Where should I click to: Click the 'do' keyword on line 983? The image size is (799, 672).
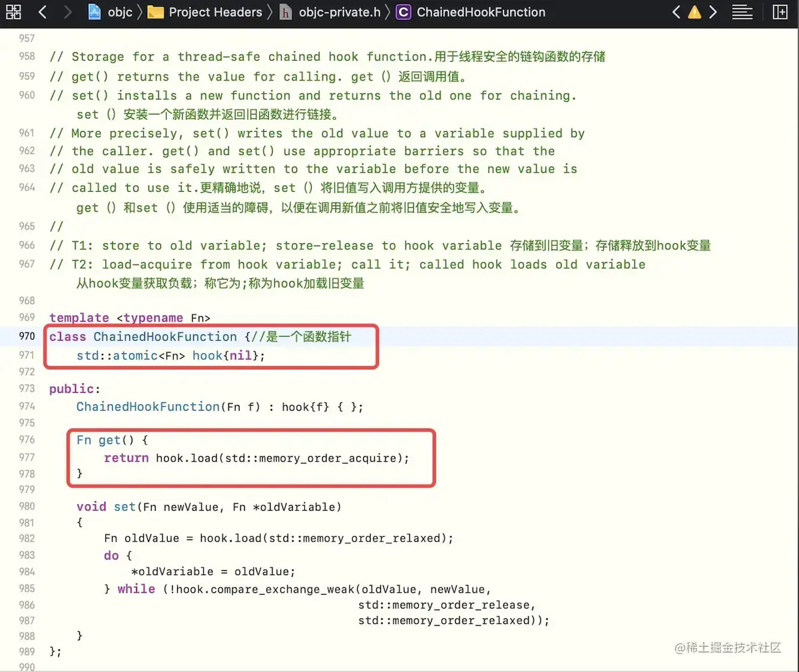(111, 555)
